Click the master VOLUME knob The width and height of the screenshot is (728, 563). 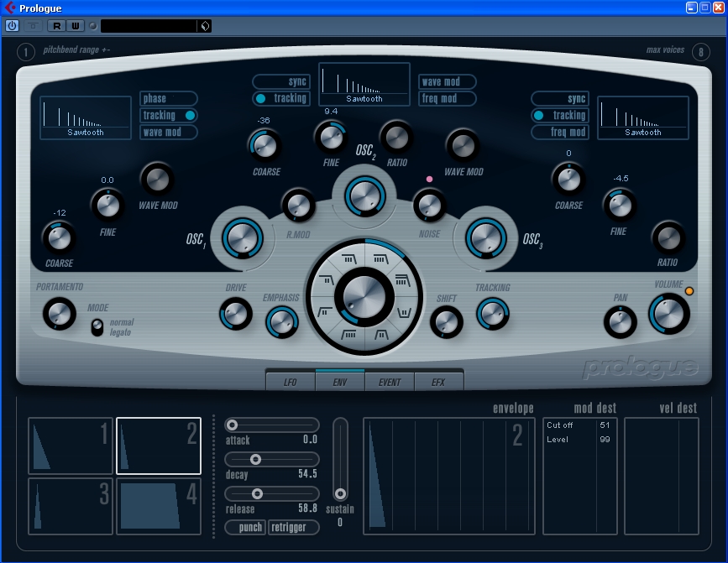tap(669, 314)
